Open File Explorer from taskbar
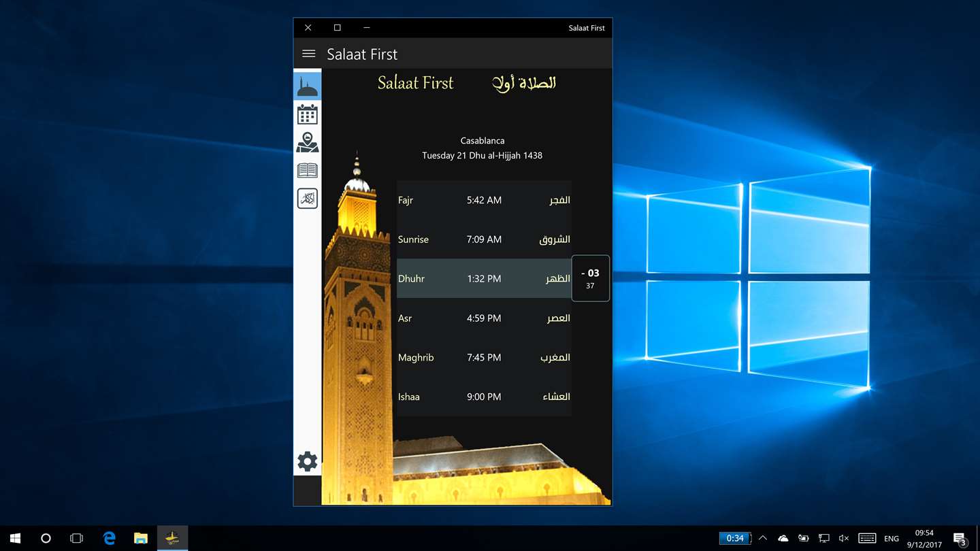Image resolution: width=980 pixels, height=551 pixels. 141,538
